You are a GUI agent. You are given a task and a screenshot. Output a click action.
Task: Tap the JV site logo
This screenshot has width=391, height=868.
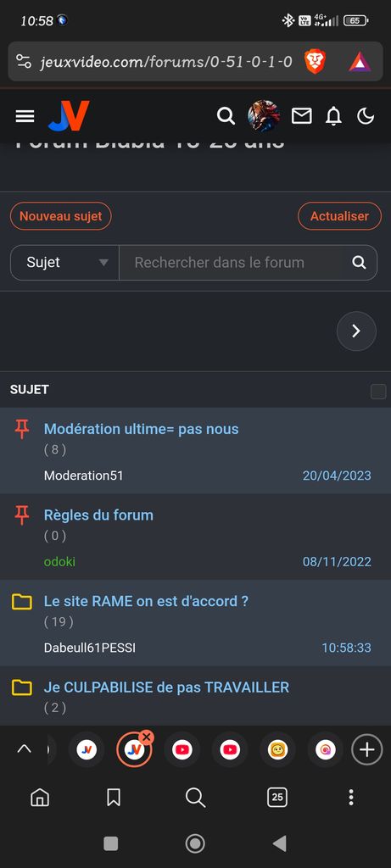click(69, 115)
